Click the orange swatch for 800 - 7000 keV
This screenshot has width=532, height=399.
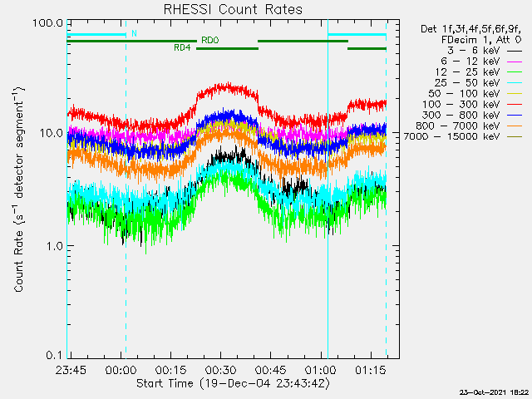[515, 126]
